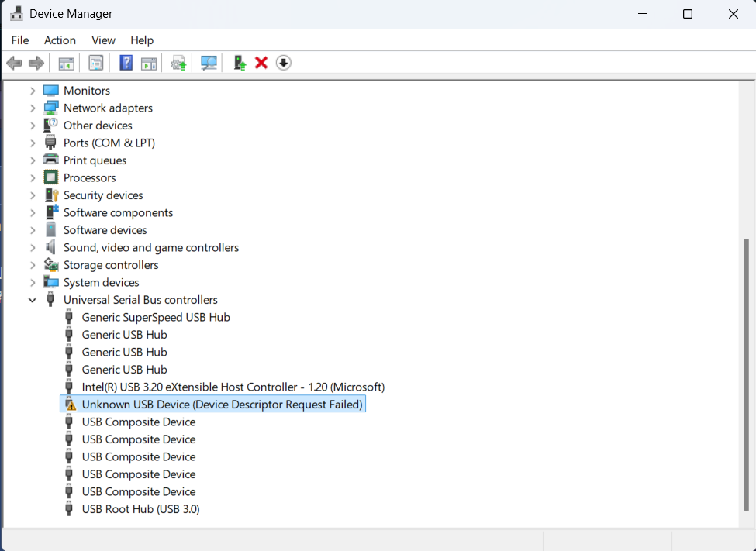Click the warning icon on Unknown USB Device

(x=71, y=404)
